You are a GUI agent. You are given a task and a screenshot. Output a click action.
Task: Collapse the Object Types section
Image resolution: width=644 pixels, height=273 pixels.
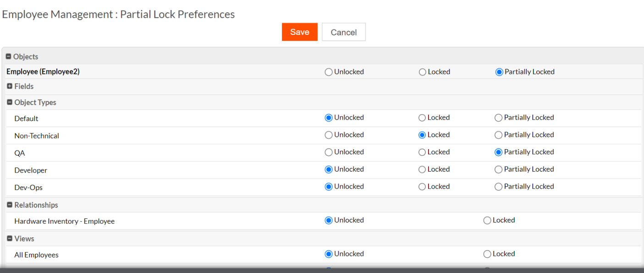[x=10, y=102]
